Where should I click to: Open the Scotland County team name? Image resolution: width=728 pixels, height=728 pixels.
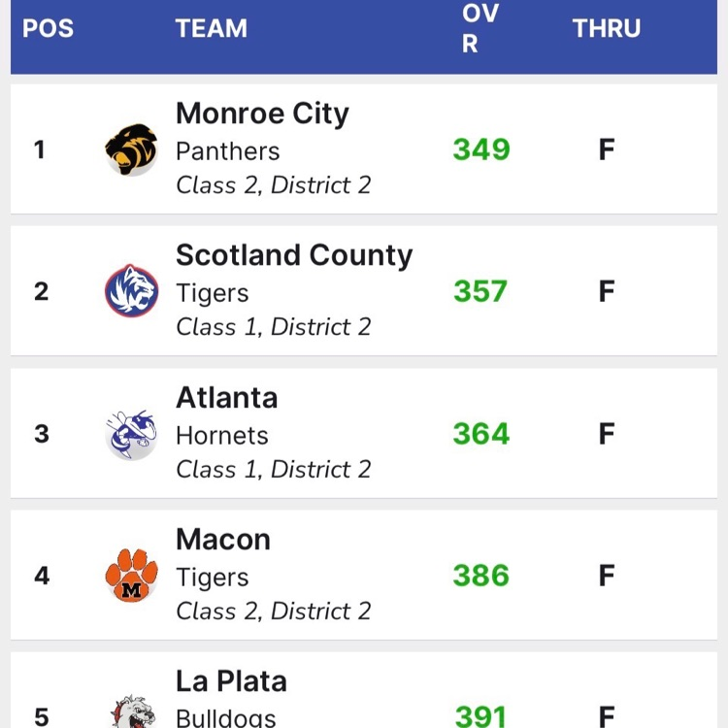[294, 255]
